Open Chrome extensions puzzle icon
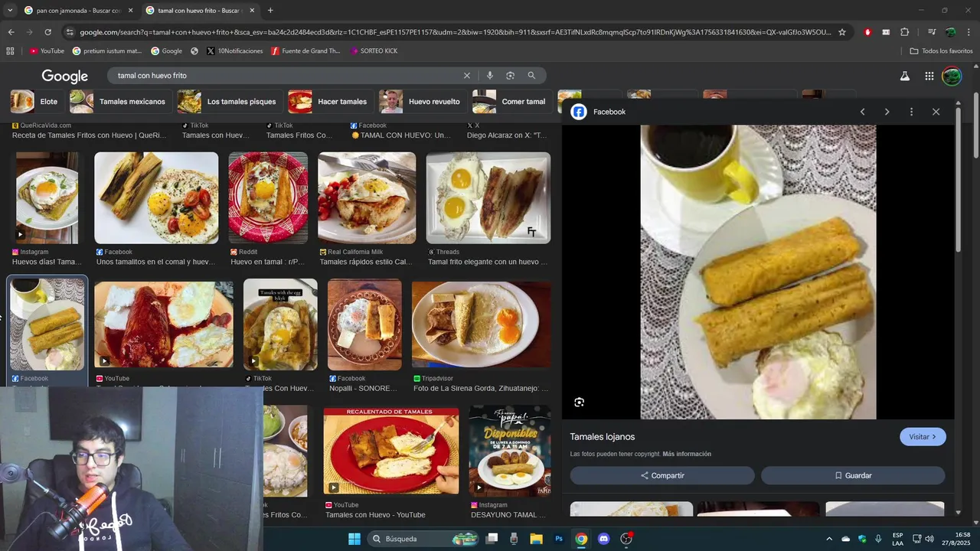Image resolution: width=980 pixels, height=551 pixels. 904,32
